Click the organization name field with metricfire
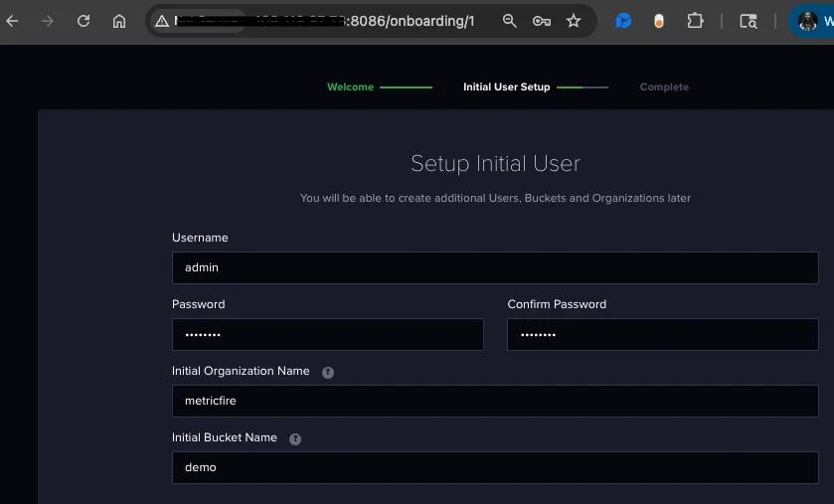Image resolution: width=834 pixels, height=504 pixels. tap(495, 401)
